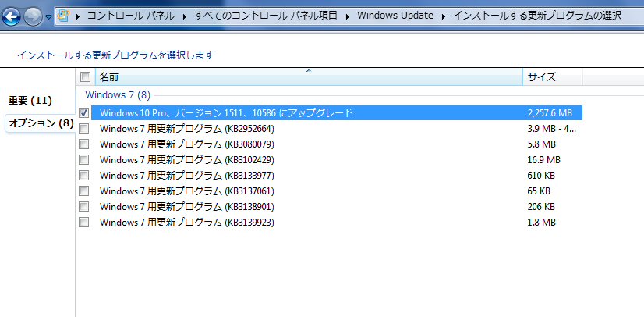Expand arrow after すべてのコントロール パネル項目
Viewport: 644px width, 317px height.
(x=348, y=16)
